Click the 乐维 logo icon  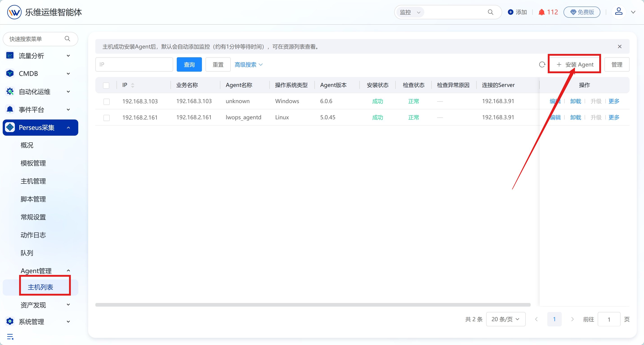pos(14,12)
